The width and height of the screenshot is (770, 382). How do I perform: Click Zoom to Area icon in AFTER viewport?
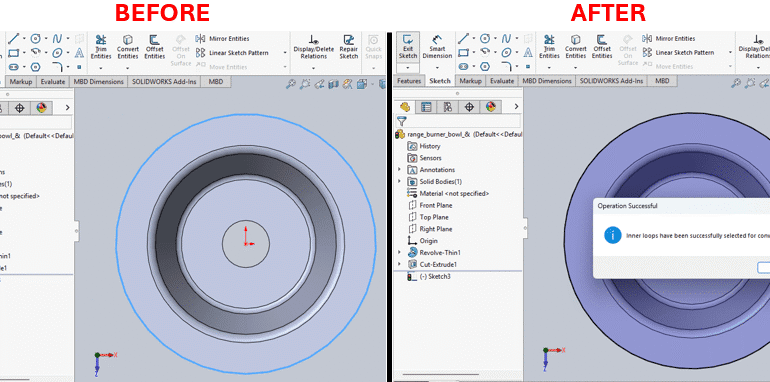click(750, 84)
